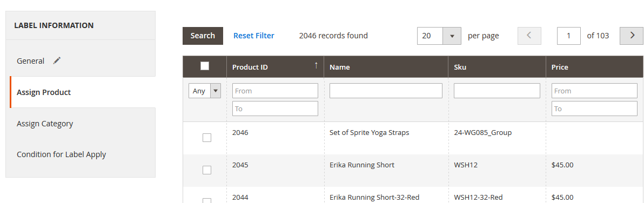644x203 pixels.
Task: Check the row for product 2045, Erika Running Short
Action: pyautogui.click(x=207, y=170)
